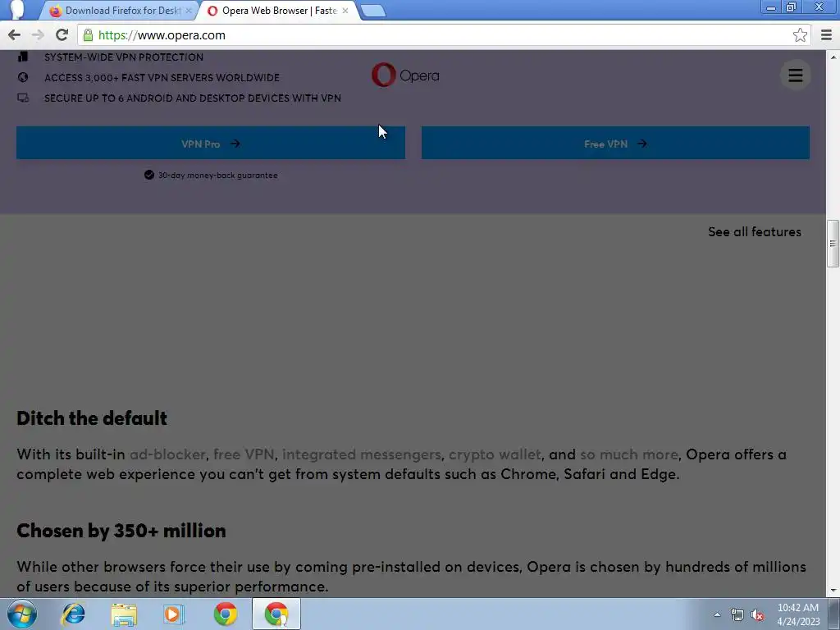The width and height of the screenshot is (840, 630).
Task: Go back to the previous page
Action: click(15, 35)
